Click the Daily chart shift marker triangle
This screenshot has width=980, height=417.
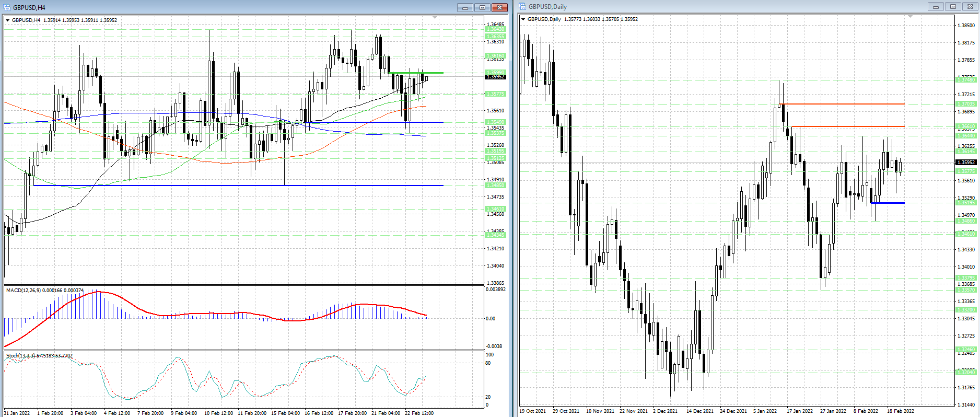click(x=911, y=17)
